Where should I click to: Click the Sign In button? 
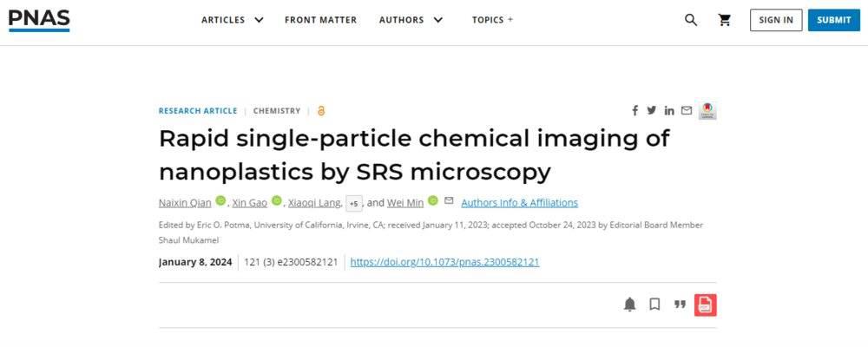coord(776,20)
